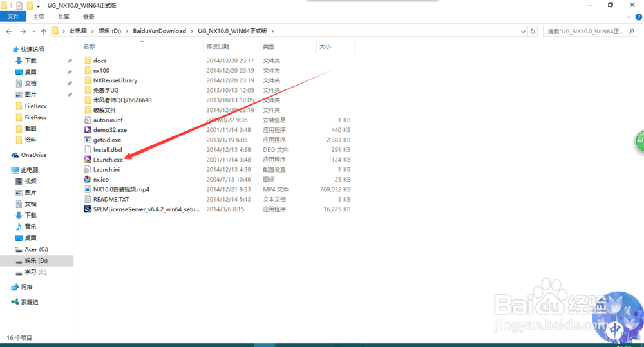This screenshot has height=347, width=644.
Task: Click the properties checkmark icon in title bar
Action: coord(19,6)
